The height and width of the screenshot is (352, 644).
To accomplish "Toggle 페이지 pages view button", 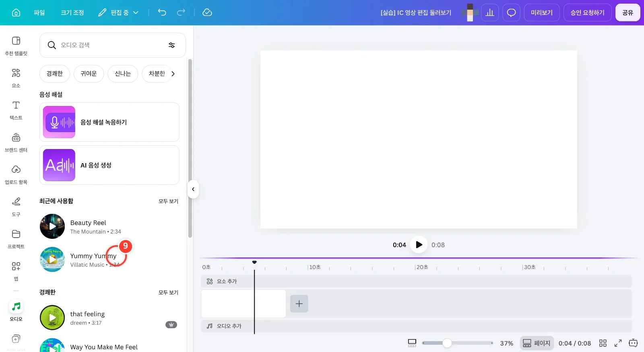I will point(537,343).
